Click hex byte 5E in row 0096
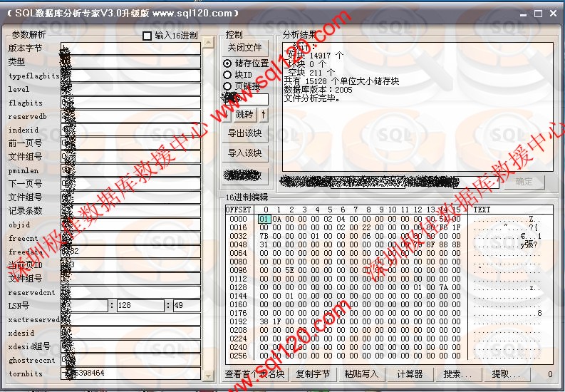Viewport: 565px width, 392px height. (x=290, y=270)
